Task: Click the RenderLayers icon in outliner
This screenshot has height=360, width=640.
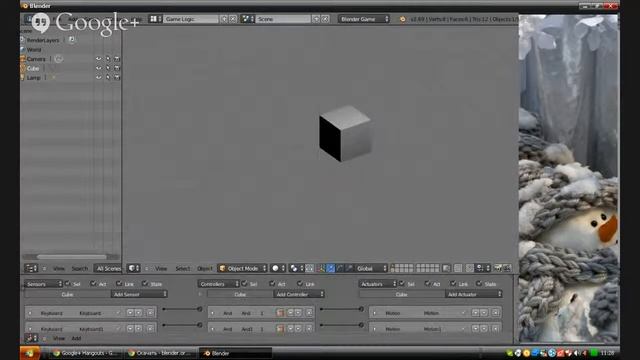Action: [x=23, y=40]
